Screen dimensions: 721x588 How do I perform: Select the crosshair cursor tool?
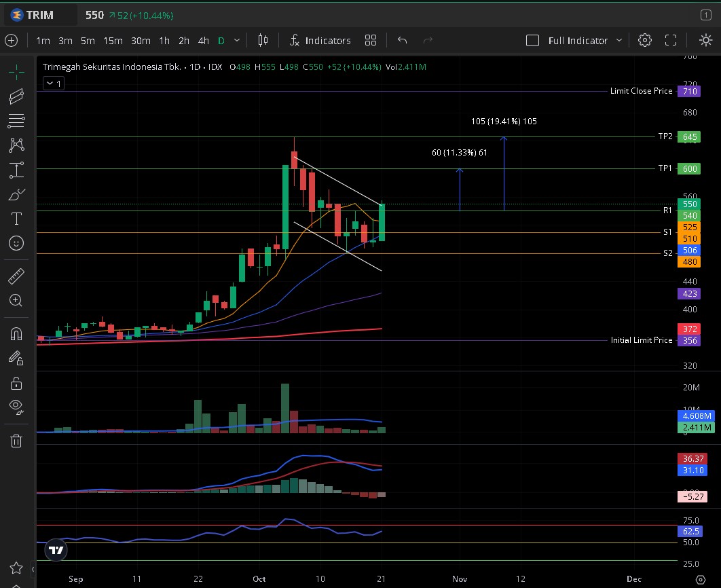[x=17, y=71]
